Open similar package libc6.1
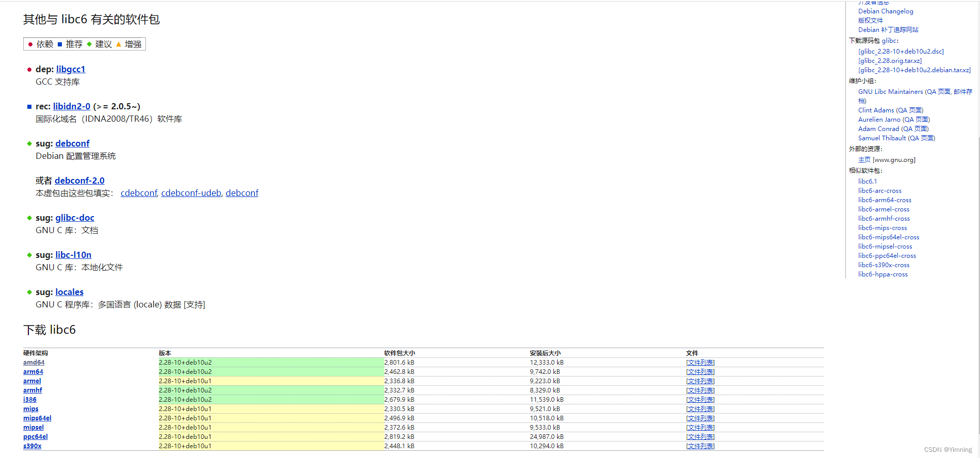The height and width of the screenshot is (458, 980). click(868, 182)
